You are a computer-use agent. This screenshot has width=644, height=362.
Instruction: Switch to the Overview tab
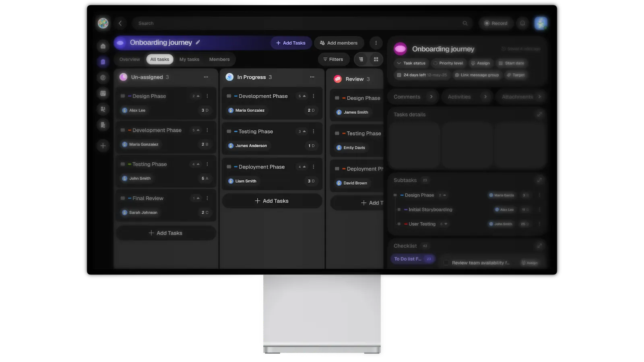pyautogui.click(x=130, y=60)
